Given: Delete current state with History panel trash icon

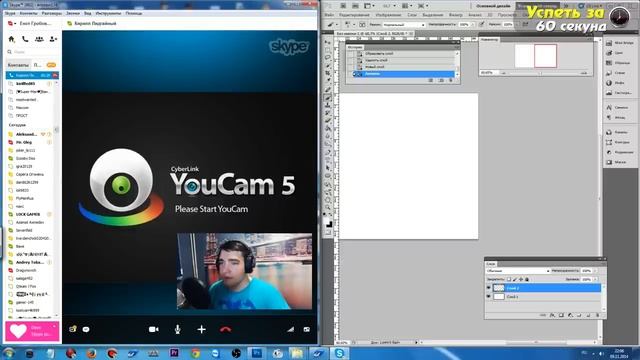Looking at the screenshot, I should (451, 80).
